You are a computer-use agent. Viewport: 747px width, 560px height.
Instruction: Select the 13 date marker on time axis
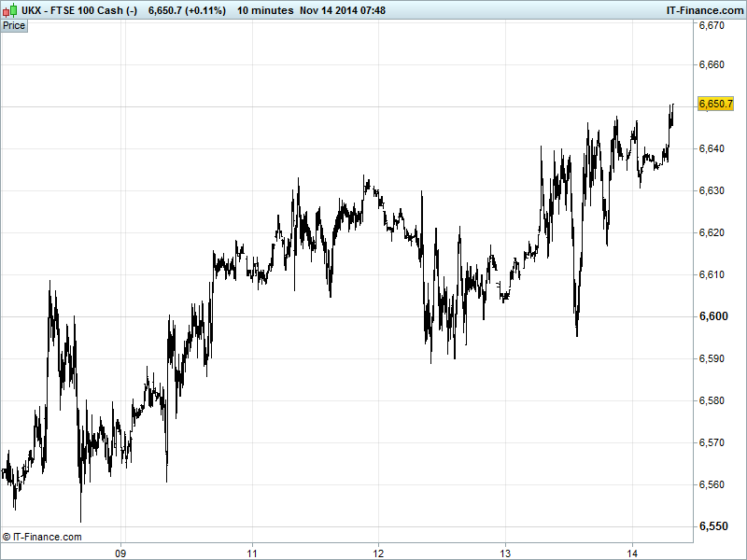click(505, 552)
